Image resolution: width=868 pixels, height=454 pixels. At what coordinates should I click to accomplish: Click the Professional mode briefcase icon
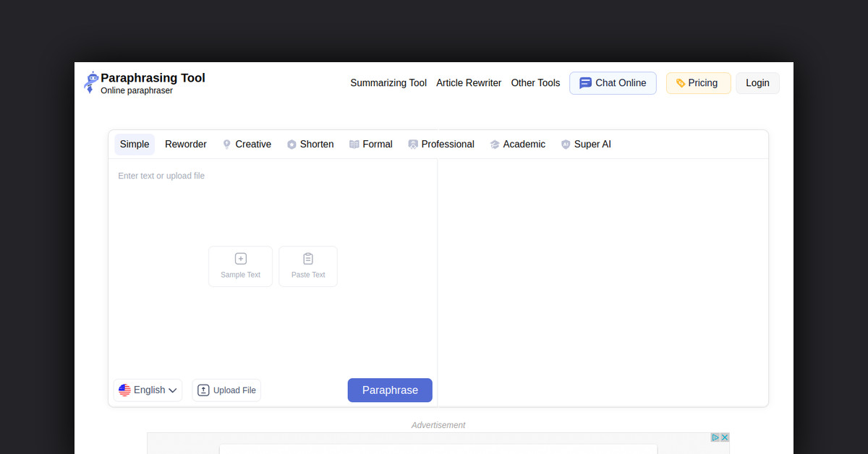tap(413, 144)
